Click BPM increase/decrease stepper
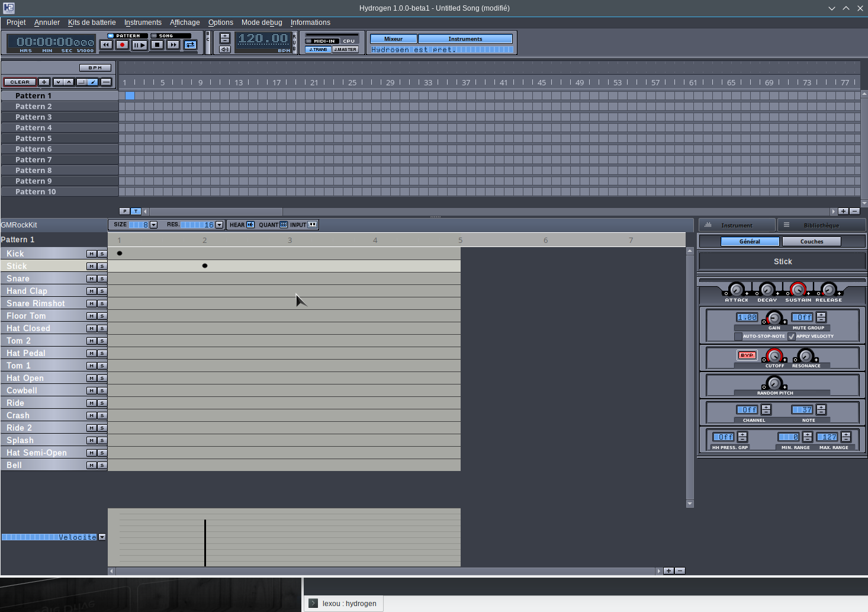Screen dimensions: 868x612 (x=225, y=39)
